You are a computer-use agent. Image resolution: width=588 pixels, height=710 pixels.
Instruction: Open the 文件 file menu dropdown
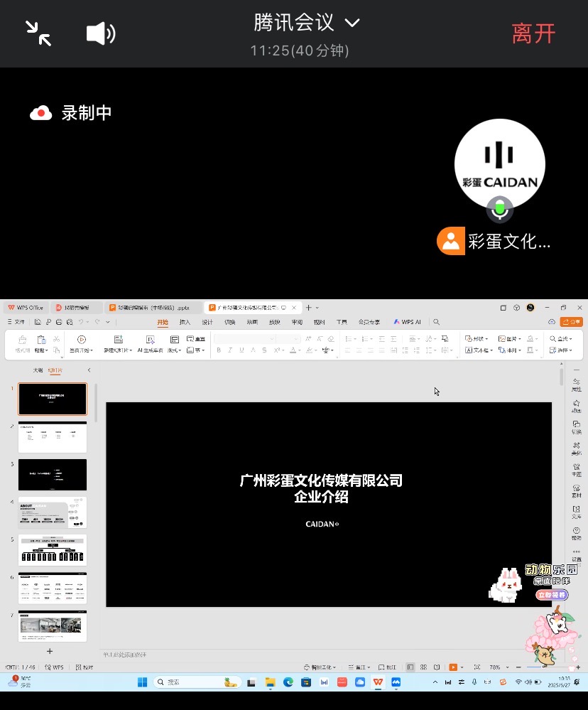point(16,322)
